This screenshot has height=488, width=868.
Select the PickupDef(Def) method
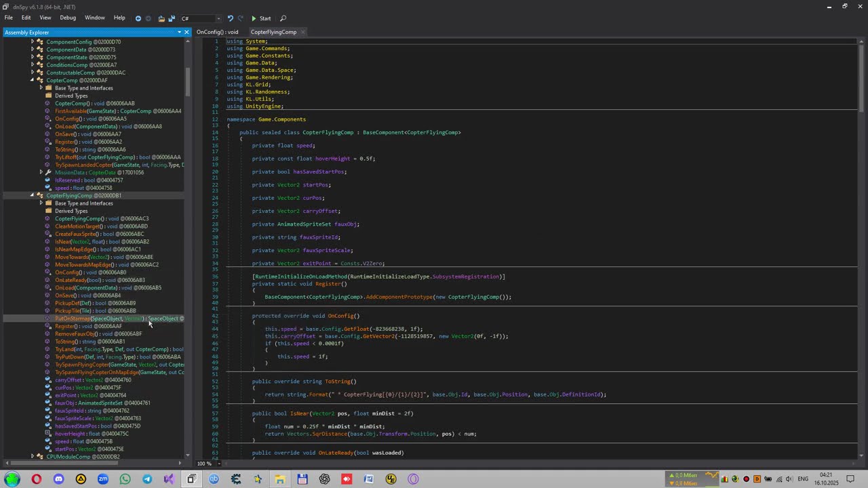coord(95,303)
